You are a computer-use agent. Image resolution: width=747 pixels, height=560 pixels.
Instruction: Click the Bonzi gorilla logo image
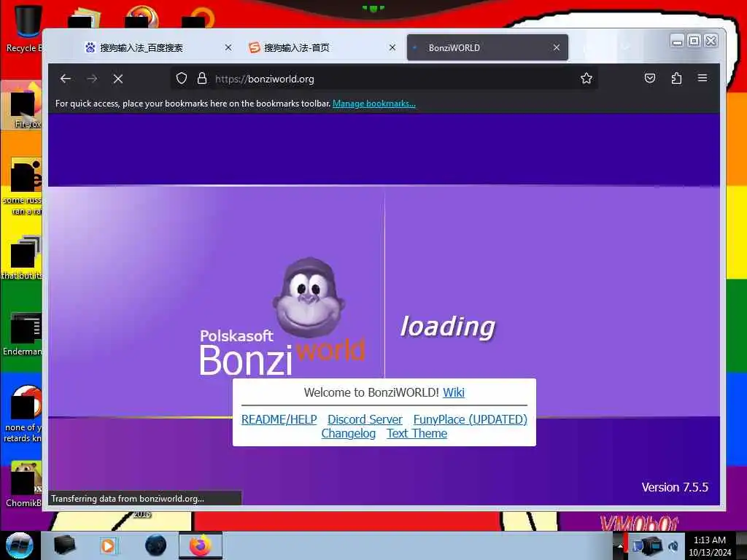pos(309,298)
